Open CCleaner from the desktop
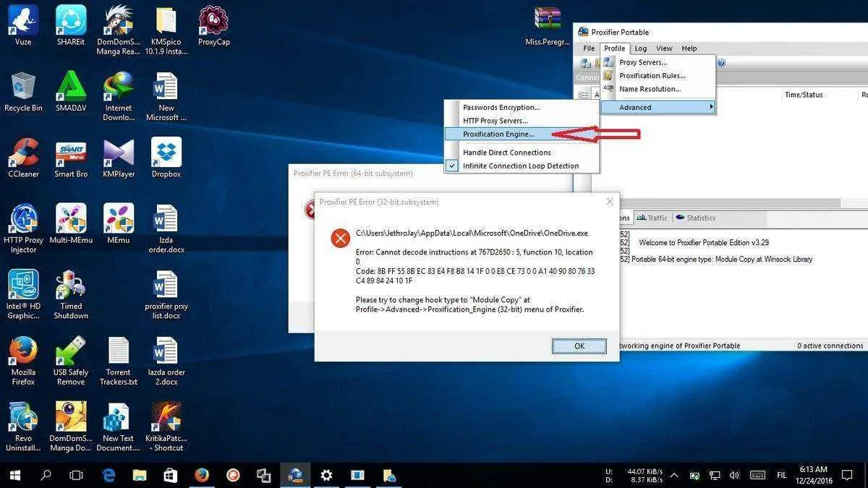This screenshot has height=488, width=868. (x=23, y=158)
